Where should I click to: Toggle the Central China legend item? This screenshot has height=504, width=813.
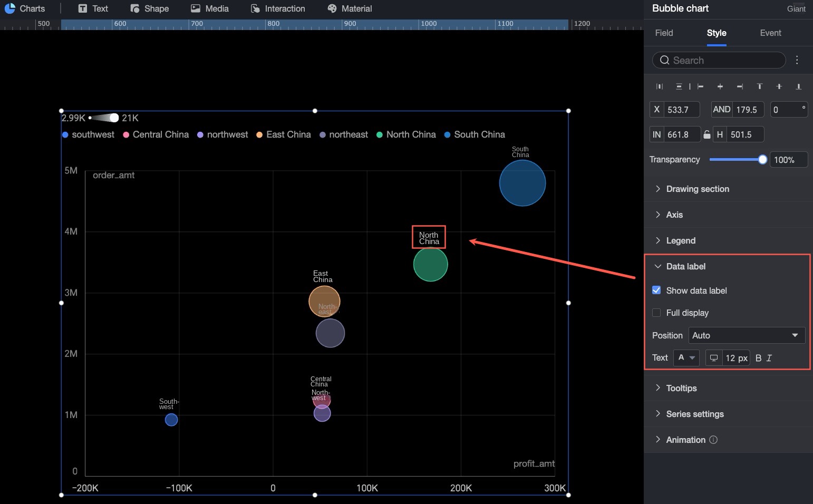click(x=156, y=134)
